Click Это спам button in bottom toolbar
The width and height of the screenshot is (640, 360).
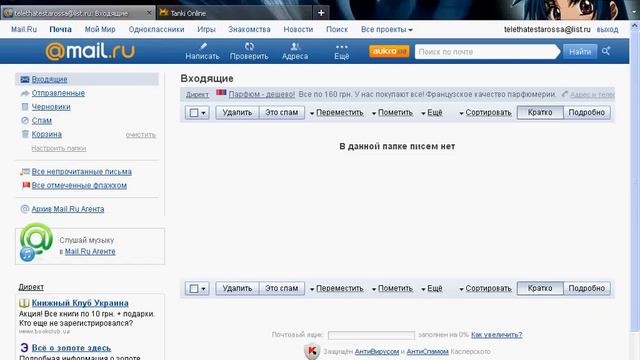(x=282, y=288)
